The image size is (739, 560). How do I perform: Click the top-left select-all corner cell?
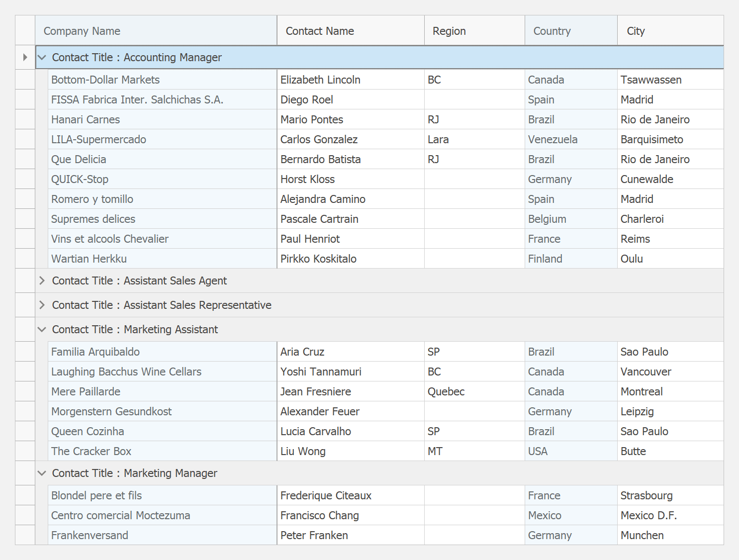[x=25, y=31]
